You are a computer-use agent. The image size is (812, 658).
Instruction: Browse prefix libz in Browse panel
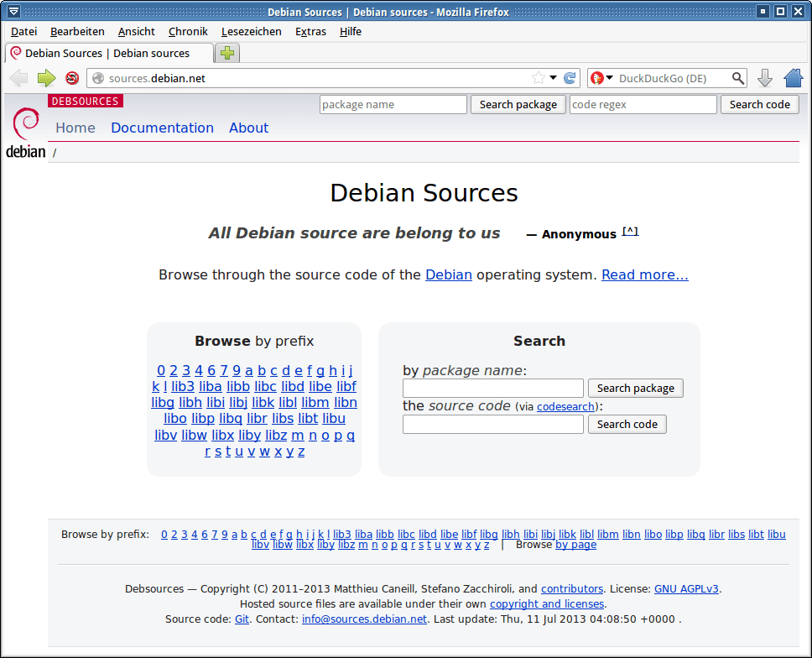[276, 436]
